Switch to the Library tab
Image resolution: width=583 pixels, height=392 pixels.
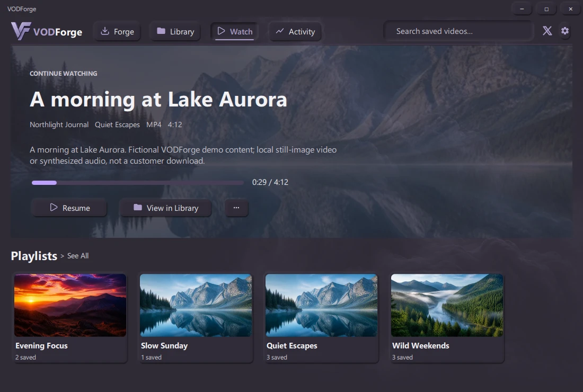pos(175,32)
